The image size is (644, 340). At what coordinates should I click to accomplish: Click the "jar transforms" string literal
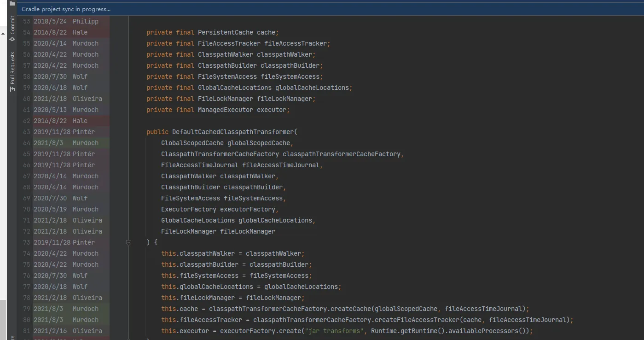(334, 331)
